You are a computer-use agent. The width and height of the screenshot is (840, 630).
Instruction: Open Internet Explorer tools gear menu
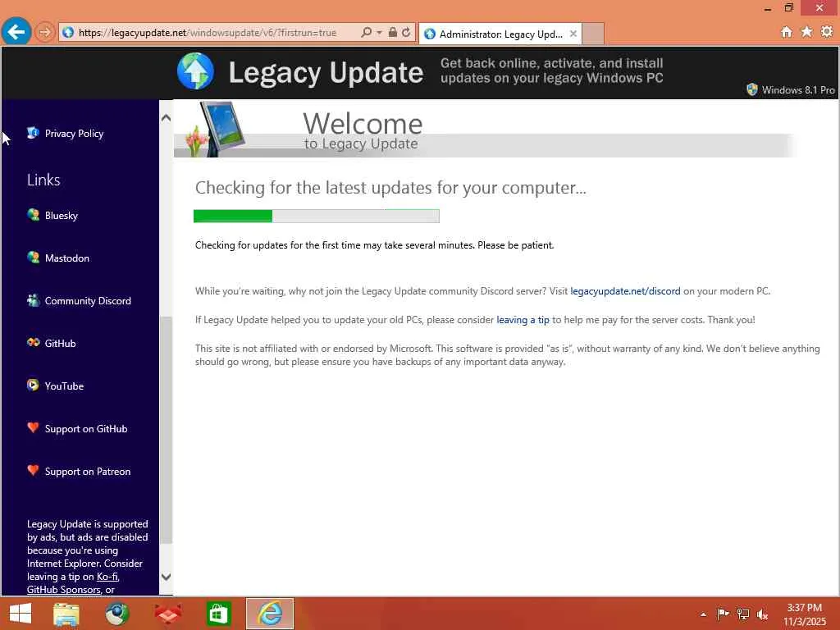tap(827, 32)
